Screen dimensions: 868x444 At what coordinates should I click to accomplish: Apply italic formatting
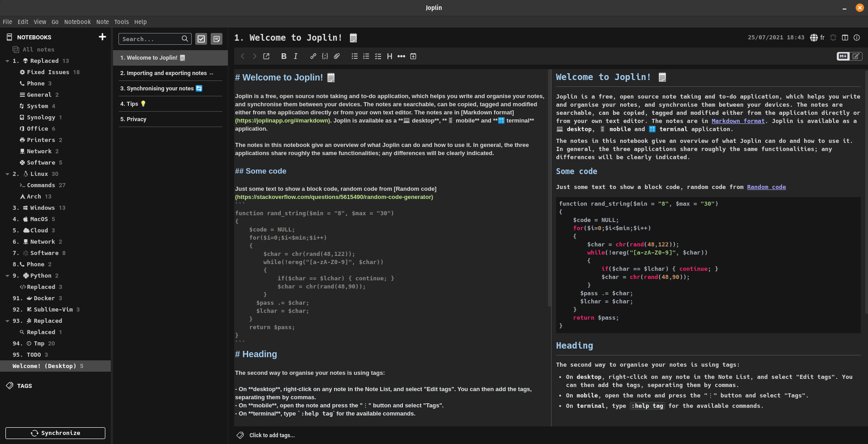(296, 56)
